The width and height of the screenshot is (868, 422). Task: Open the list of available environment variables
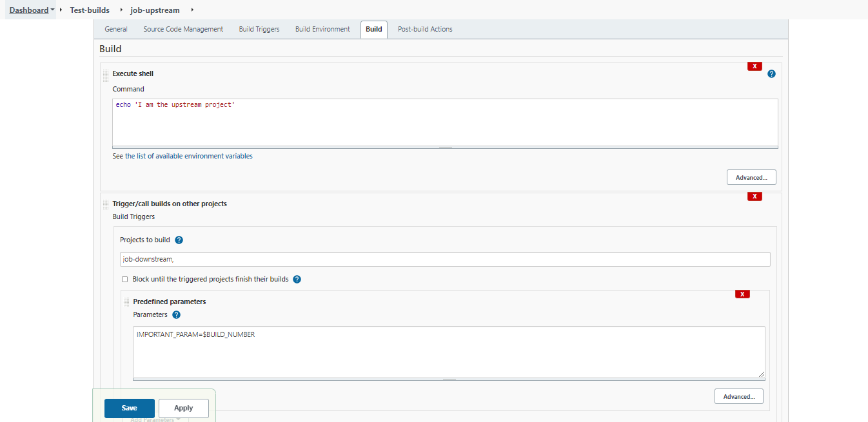(x=195, y=156)
